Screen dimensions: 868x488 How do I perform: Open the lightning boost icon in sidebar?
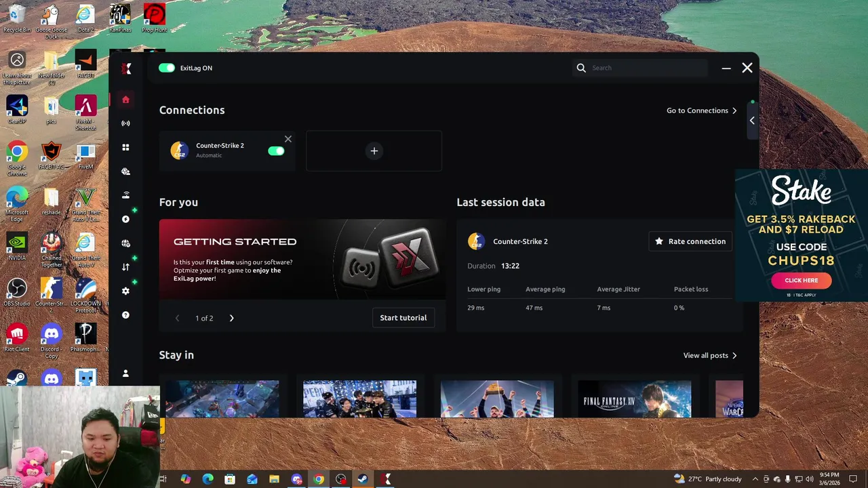pyautogui.click(x=125, y=219)
